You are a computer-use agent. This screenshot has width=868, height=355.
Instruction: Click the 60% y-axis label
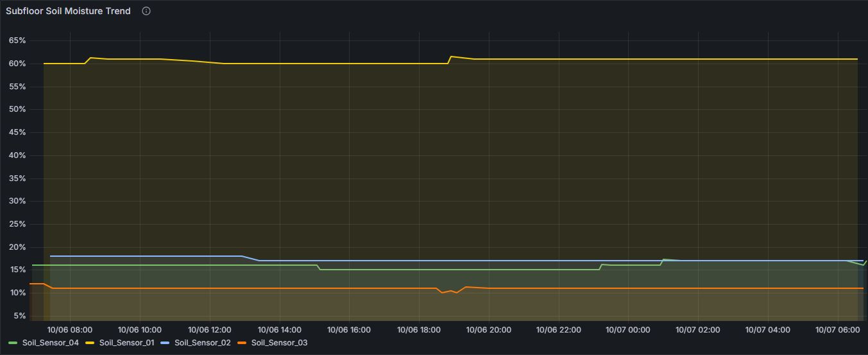click(x=17, y=64)
